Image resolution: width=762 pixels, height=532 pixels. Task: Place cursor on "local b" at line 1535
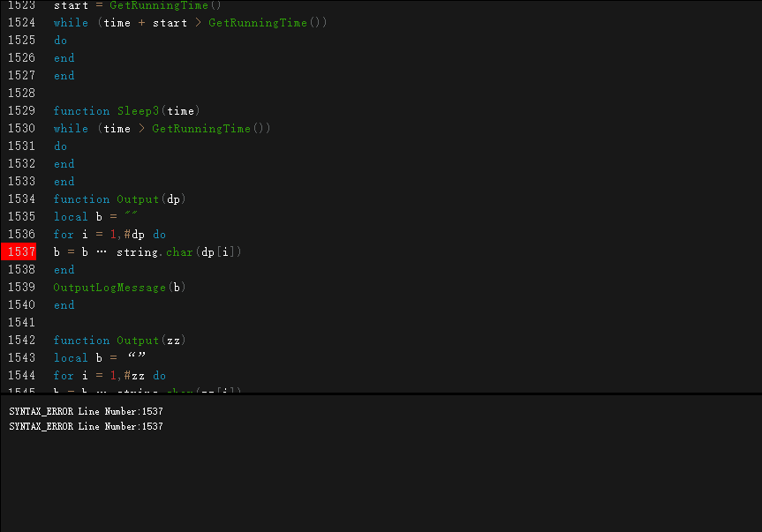coord(71,217)
